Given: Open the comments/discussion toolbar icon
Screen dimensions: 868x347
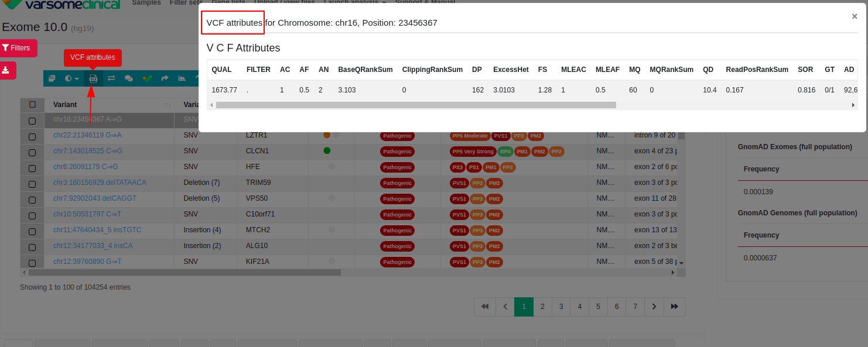Looking at the screenshot, I should (x=129, y=78).
